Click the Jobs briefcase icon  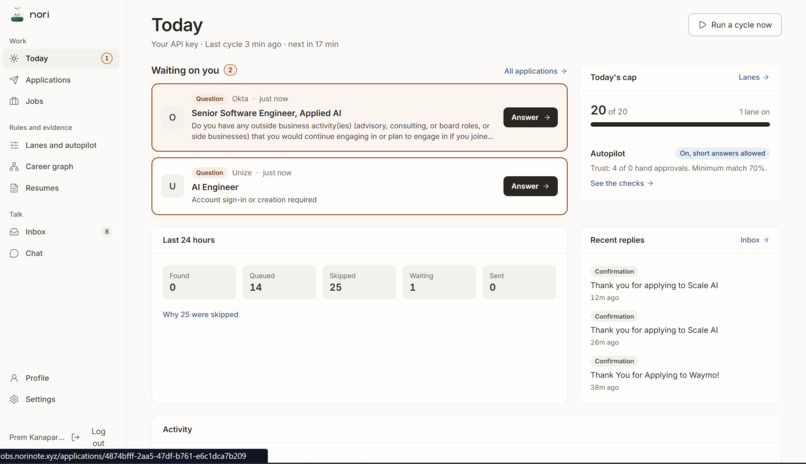tap(14, 101)
